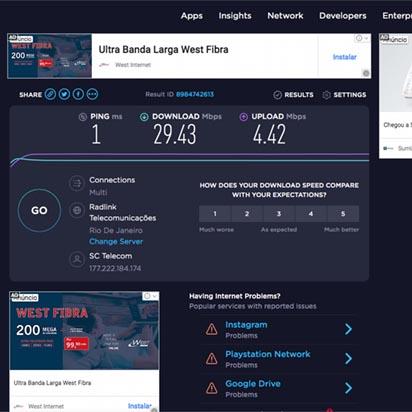Open ad options on West Fibra square ad
The image size is (412, 412).
[154, 296]
